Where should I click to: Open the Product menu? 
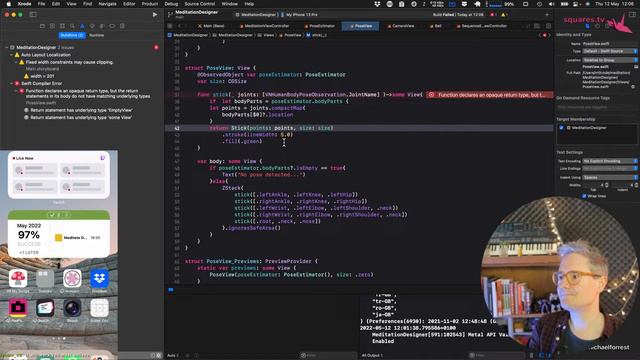(150, 4)
